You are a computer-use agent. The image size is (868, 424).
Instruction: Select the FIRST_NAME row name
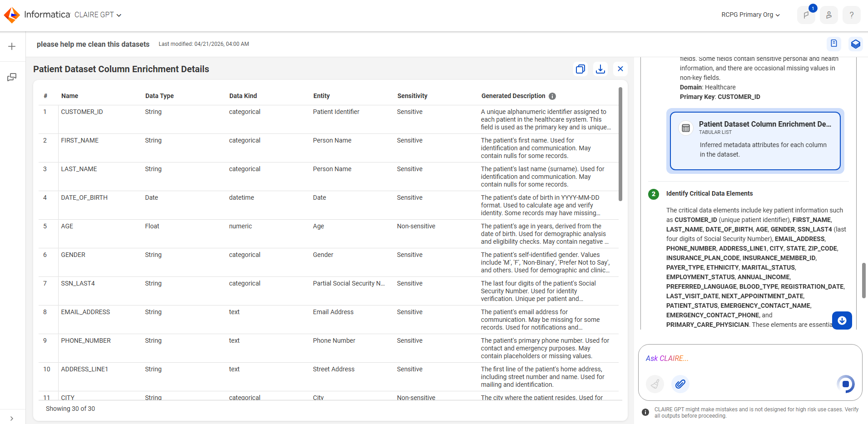[80, 140]
